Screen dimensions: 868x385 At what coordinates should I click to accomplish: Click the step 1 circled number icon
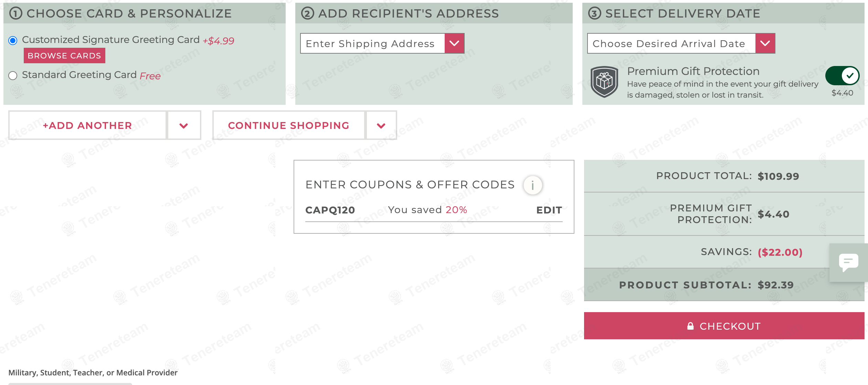[x=15, y=13]
